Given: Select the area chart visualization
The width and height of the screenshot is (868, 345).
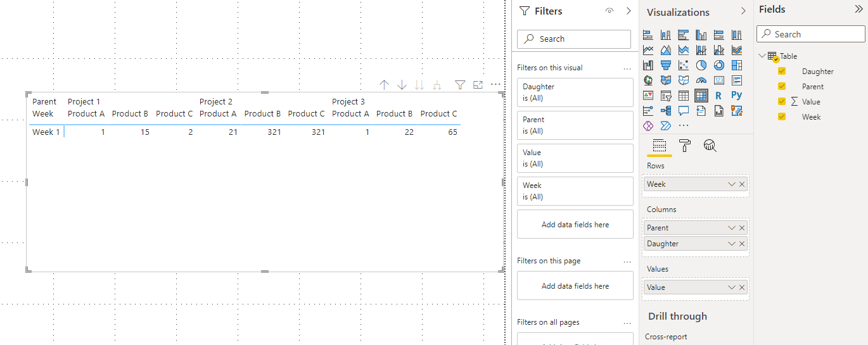Looking at the screenshot, I should point(666,50).
